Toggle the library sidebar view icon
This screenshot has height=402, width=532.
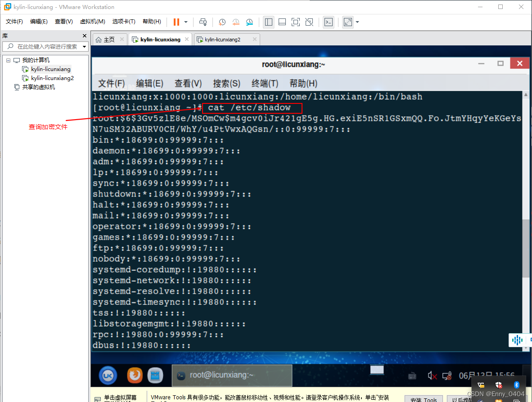click(268, 22)
